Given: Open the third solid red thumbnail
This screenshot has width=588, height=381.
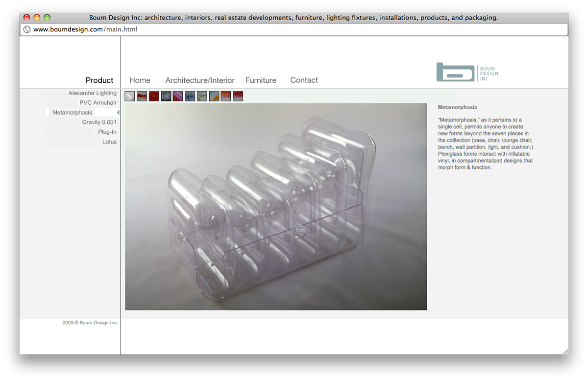Looking at the screenshot, I should pos(154,96).
